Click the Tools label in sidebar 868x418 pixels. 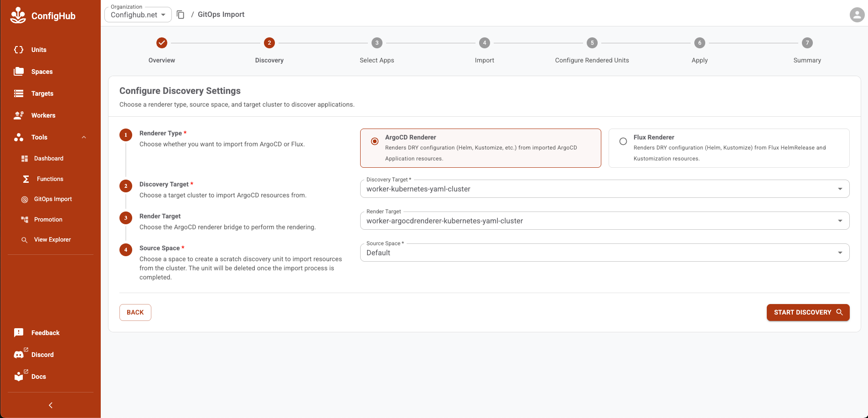pos(39,137)
